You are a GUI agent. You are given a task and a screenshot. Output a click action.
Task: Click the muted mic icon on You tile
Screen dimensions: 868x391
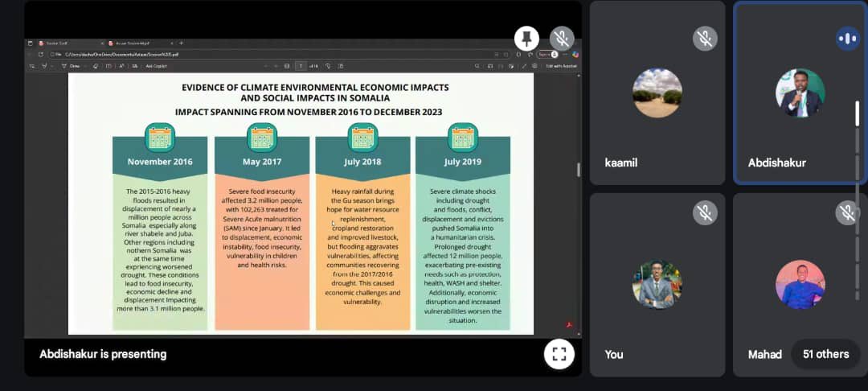point(705,212)
